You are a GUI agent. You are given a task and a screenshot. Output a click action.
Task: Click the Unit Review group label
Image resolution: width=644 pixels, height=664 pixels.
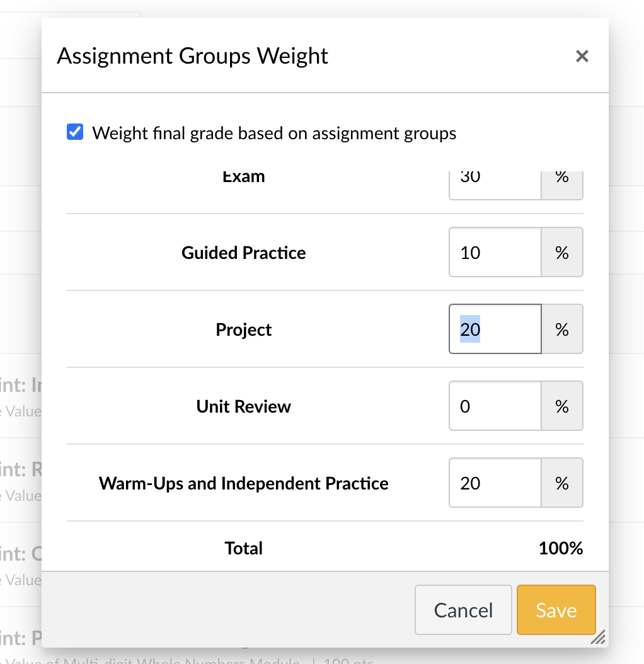click(243, 406)
